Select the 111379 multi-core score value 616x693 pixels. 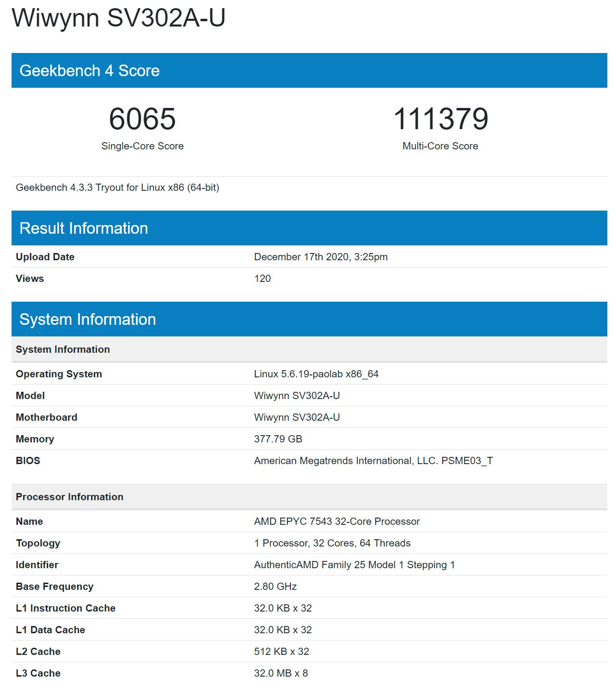point(441,119)
